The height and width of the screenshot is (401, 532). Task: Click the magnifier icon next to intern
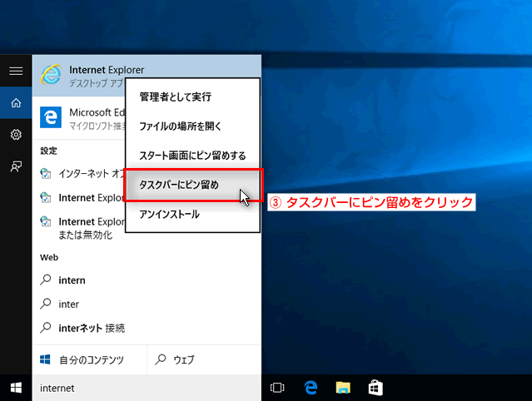[46, 280]
